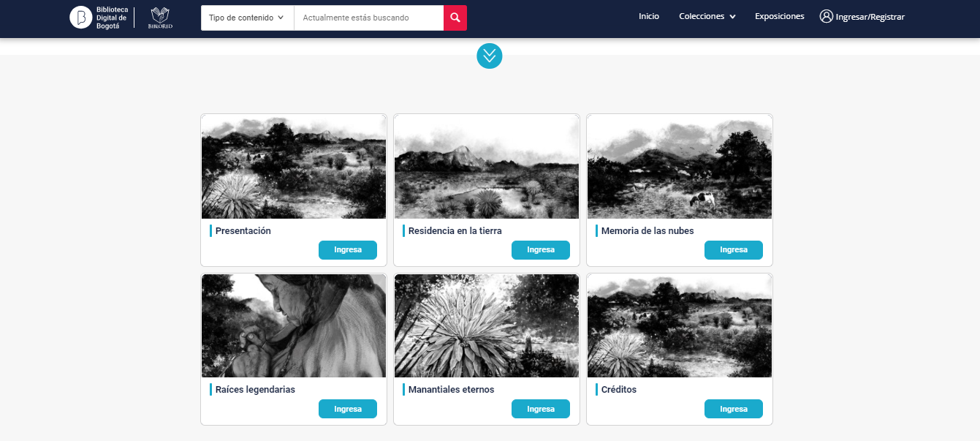Open the Memoria de las nubes image
This screenshot has height=441, width=980.
click(680, 167)
